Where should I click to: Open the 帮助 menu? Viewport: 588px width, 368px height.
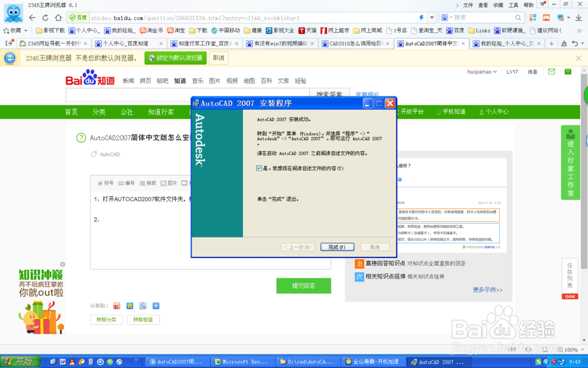pos(529,5)
